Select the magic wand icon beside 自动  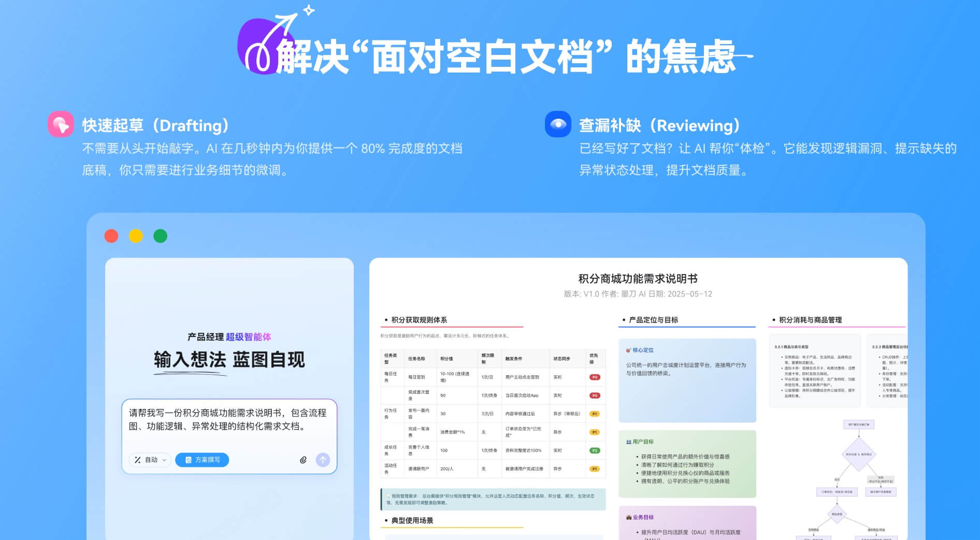pos(137,460)
